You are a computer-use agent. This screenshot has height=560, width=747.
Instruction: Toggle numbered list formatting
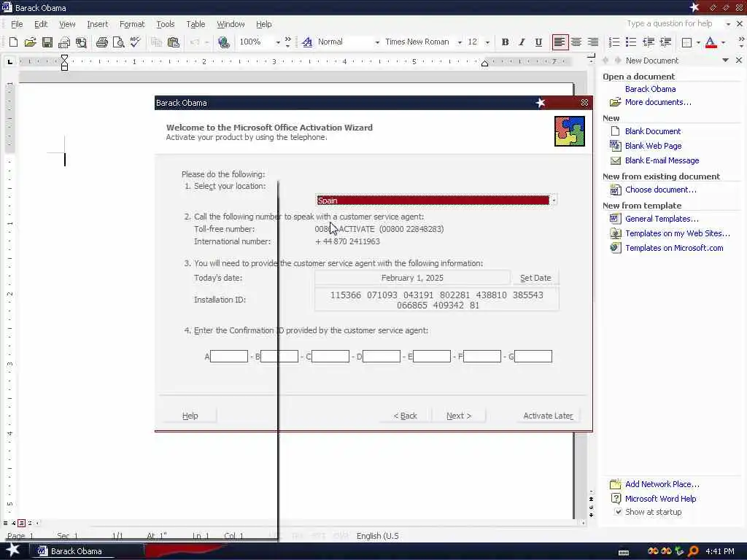[614, 42]
